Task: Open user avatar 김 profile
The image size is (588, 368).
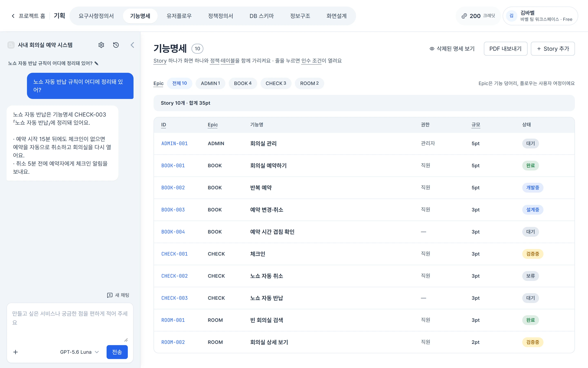Action: click(511, 16)
